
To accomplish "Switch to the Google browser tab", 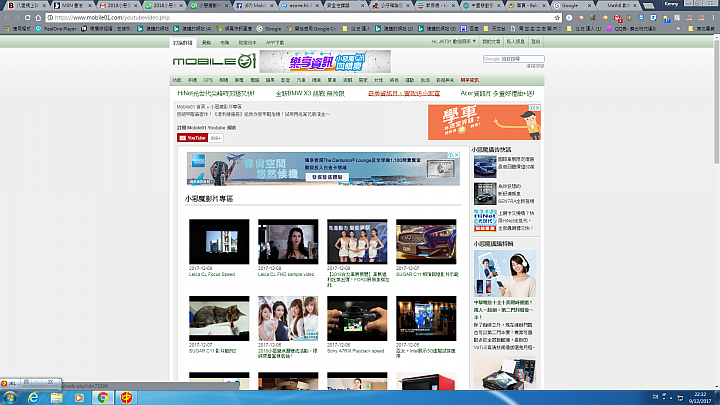I will tap(572, 6).
